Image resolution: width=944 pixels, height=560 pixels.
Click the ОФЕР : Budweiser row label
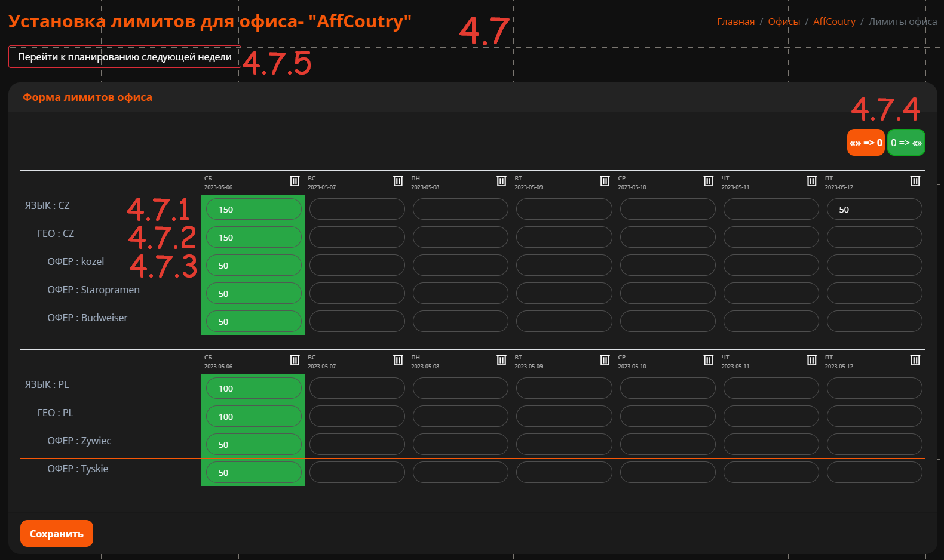pyautogui.click(x=88, y=318)
